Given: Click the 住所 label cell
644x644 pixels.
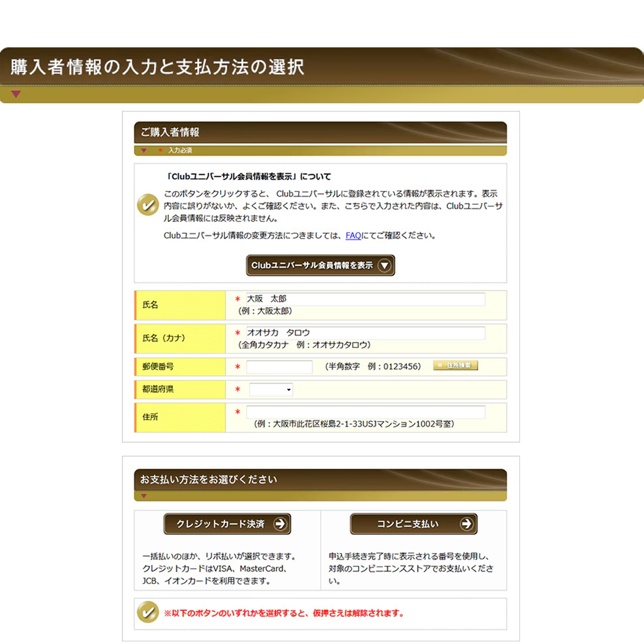Looking at the screenshot, I should coord(180,417).
